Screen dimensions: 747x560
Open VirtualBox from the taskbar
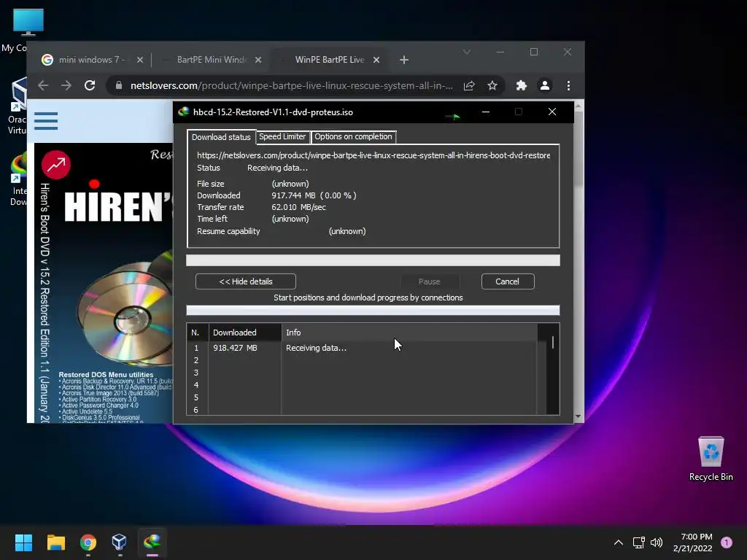tap(120, 542)
